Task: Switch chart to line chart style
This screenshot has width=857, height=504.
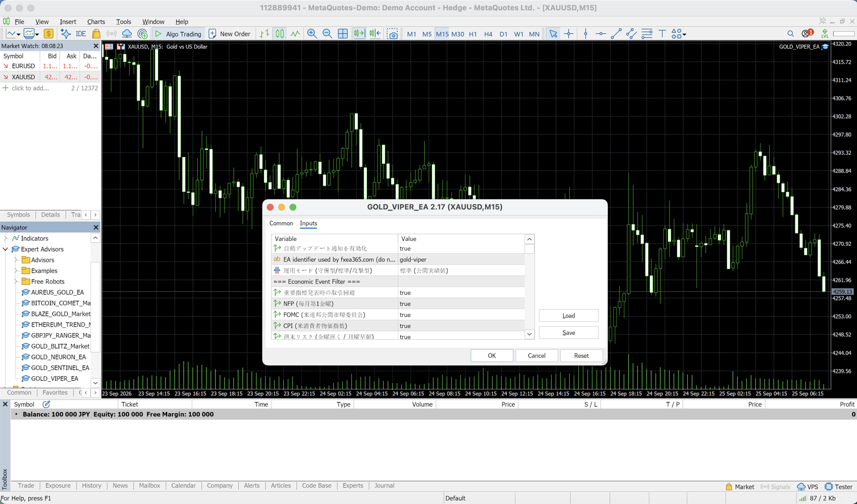Action: 295,34
